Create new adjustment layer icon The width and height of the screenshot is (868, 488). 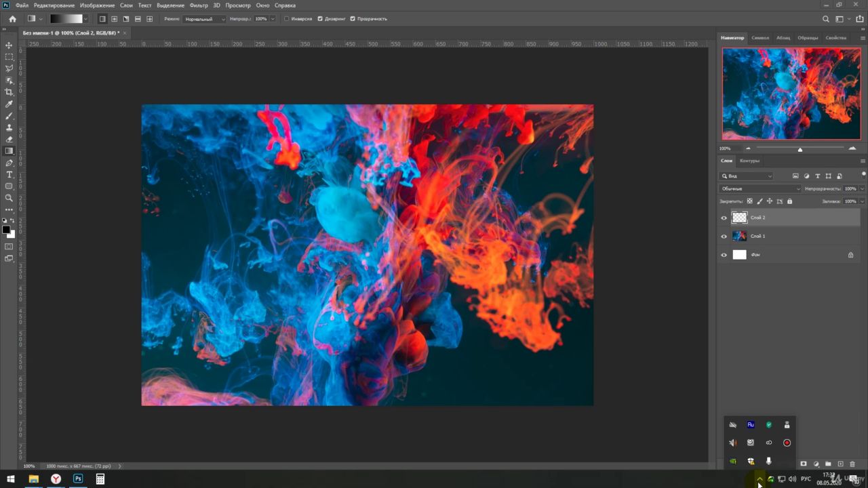[816, 464]
